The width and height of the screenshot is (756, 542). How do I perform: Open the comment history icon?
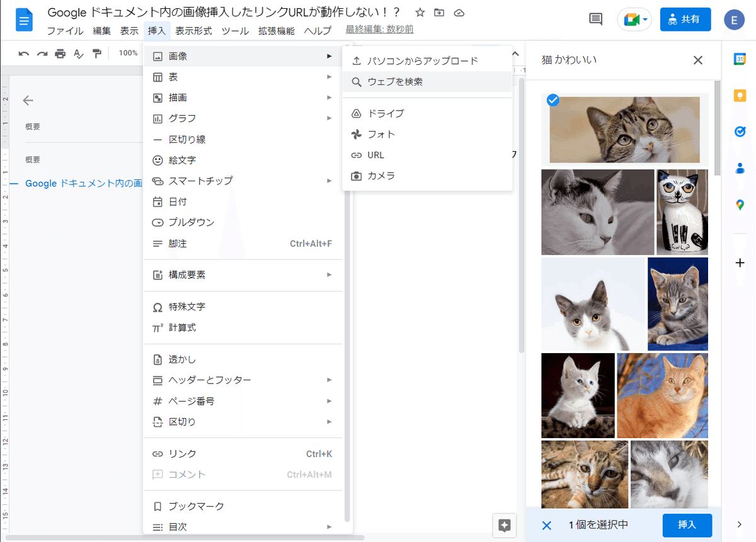595,20
